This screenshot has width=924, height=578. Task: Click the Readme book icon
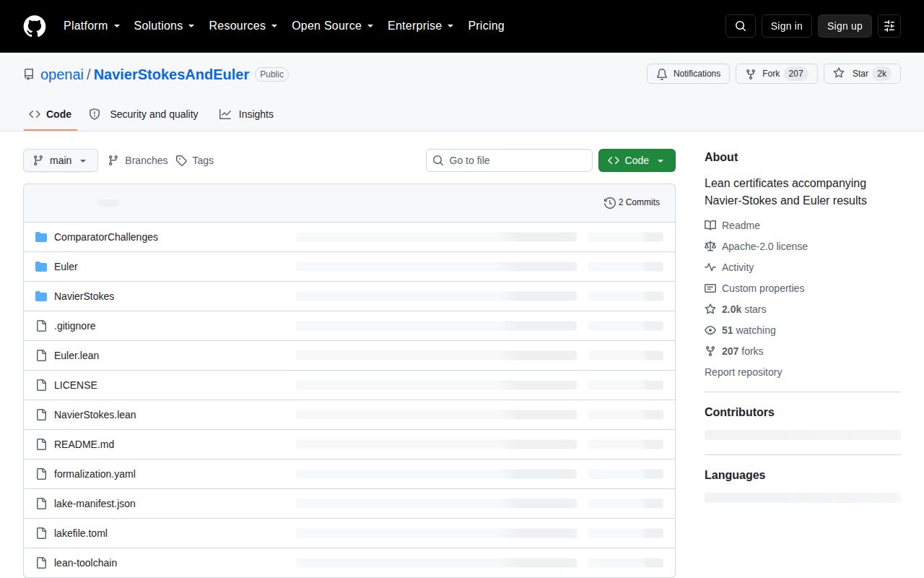710,225
